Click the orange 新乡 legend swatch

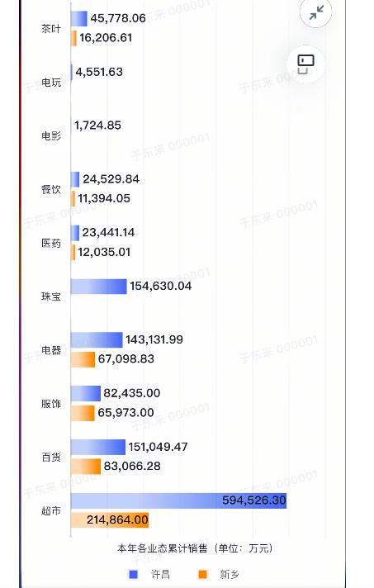(x=202, y=574)
